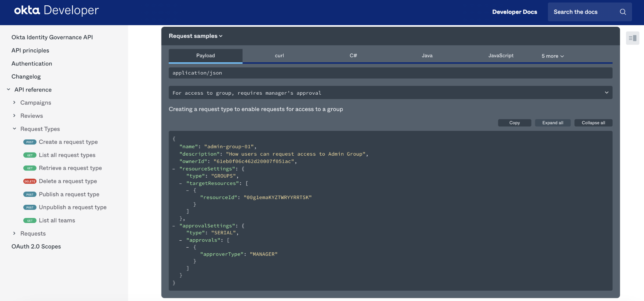
Task: Switch to the curl tab
Action: tap(279, 56)
